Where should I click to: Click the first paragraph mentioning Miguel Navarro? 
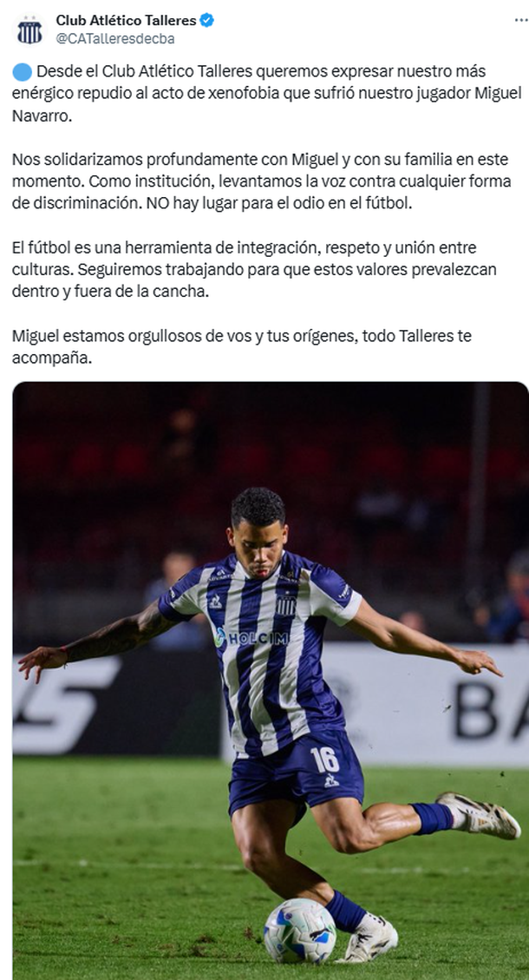point(267,93)
